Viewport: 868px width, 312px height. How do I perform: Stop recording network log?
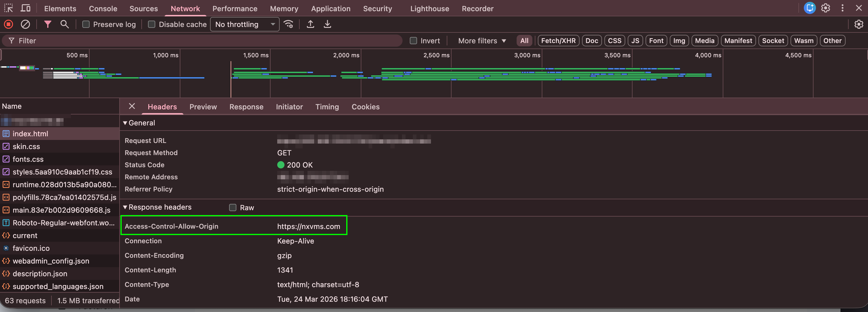(8, 24)
